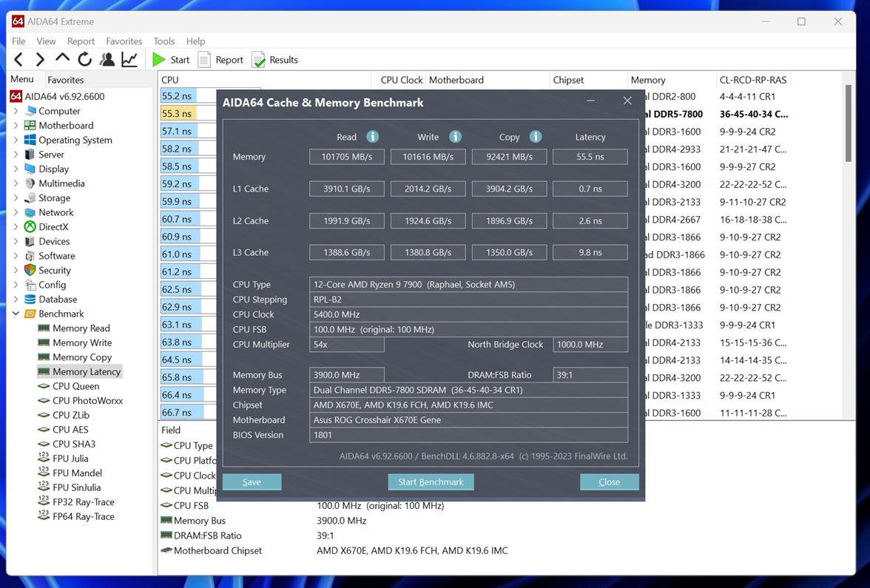The width and height of the screenshot is (870, 588).
Task: Collapse the Benchmark tree node
Action: click(16, 314)
